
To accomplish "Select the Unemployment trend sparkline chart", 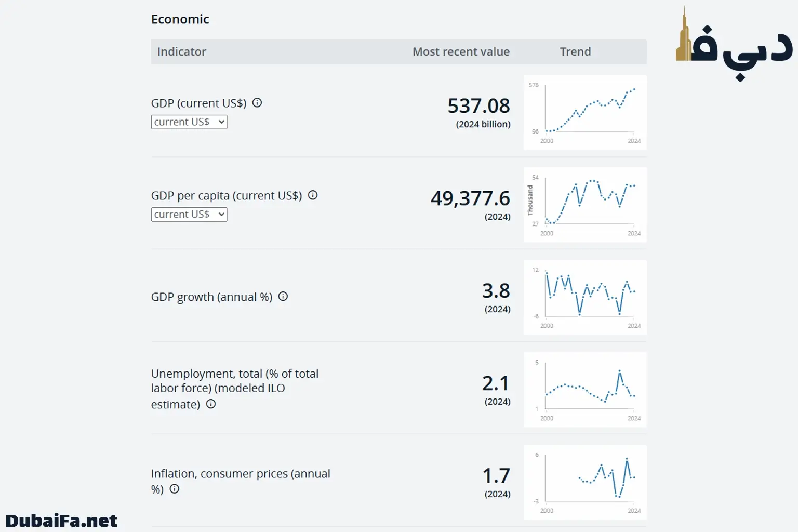I will click(x=585, y=390).
